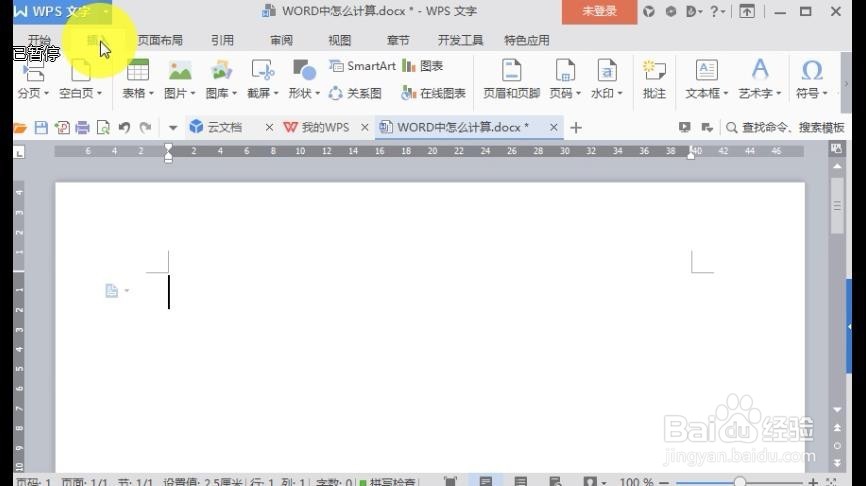866x486 pixels.
Task: Expand the 符号 symbol dropdown
Action: pos(826,93)
